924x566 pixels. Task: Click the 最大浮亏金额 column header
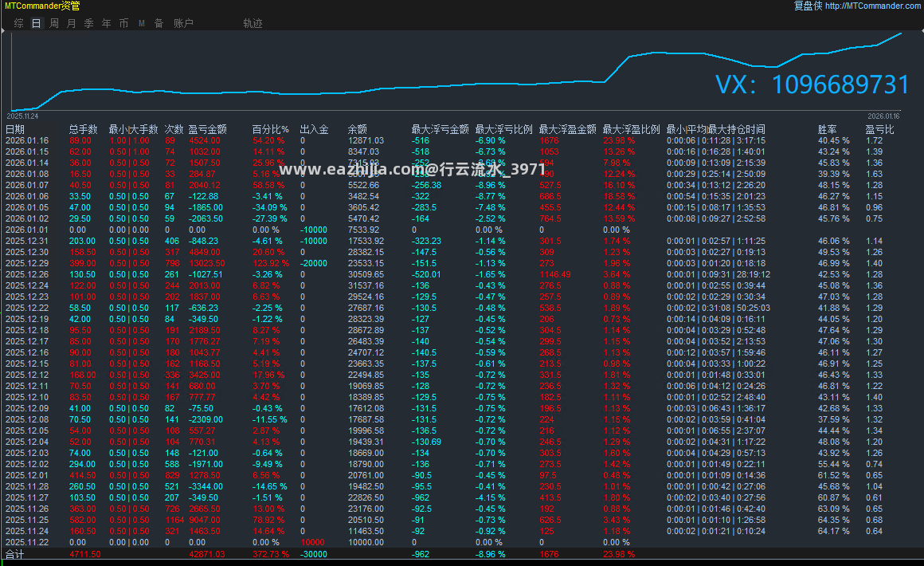pos(440,129)
